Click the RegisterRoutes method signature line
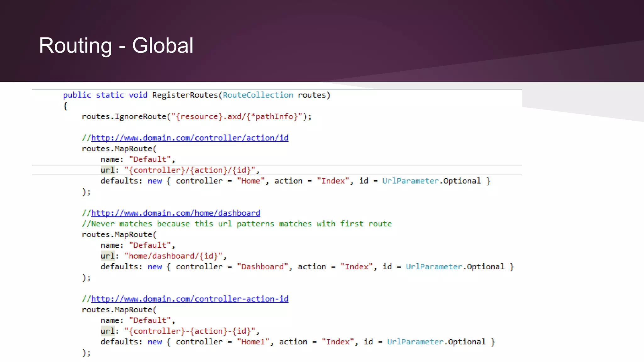This screenshot has width=644, height=362. pos(197,95)
